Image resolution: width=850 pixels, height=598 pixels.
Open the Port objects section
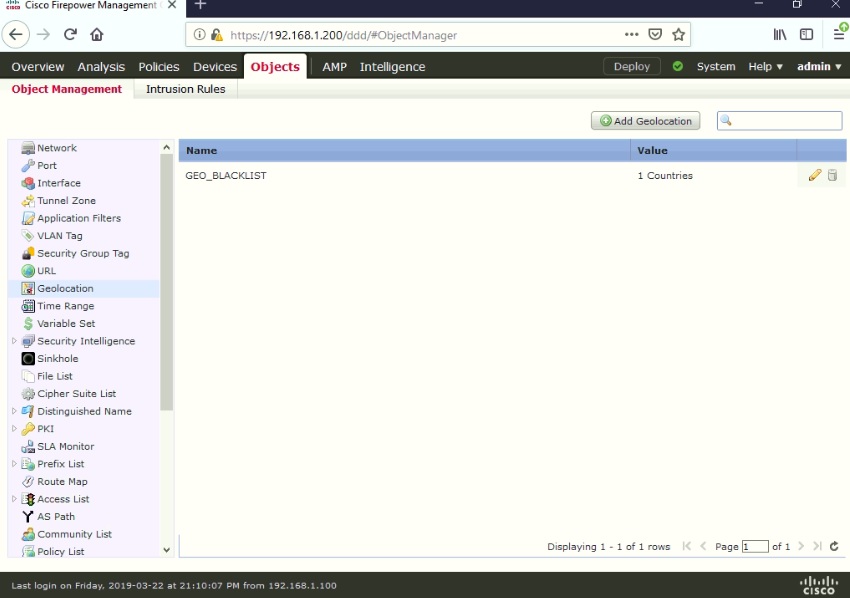(29, 165)
